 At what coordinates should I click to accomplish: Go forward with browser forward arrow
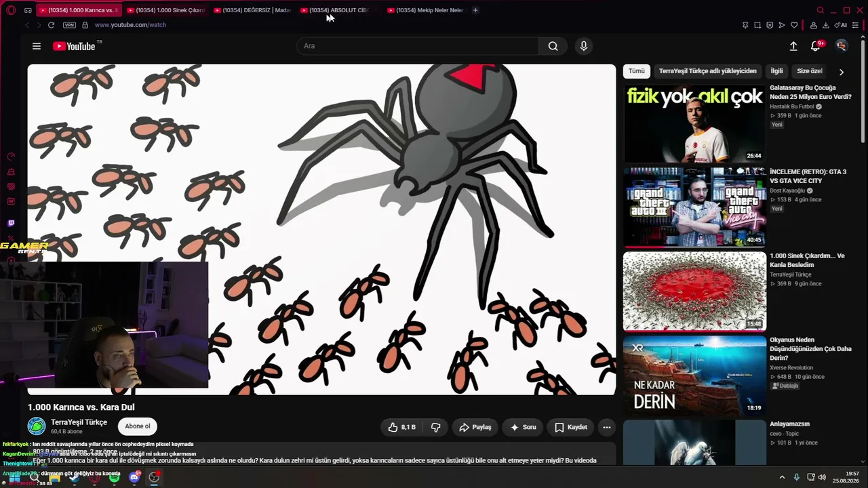tap(39, 25)
